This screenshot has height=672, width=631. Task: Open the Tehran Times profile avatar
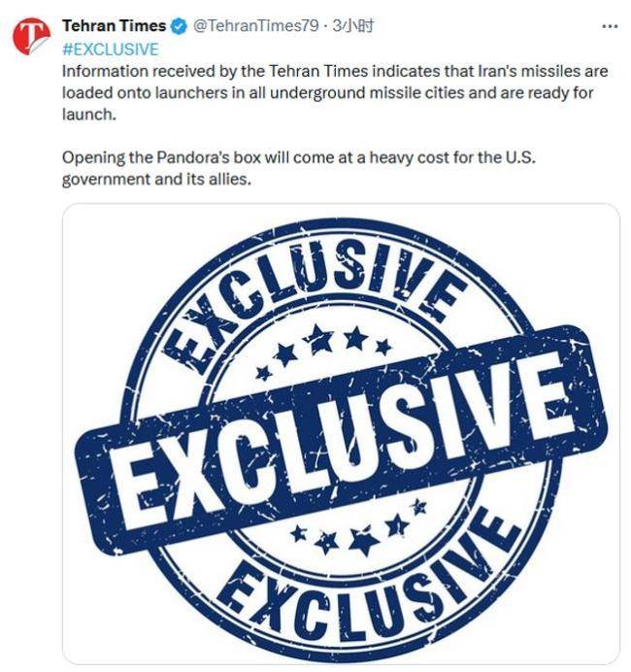pyautogui.click(x=31, y=36)
